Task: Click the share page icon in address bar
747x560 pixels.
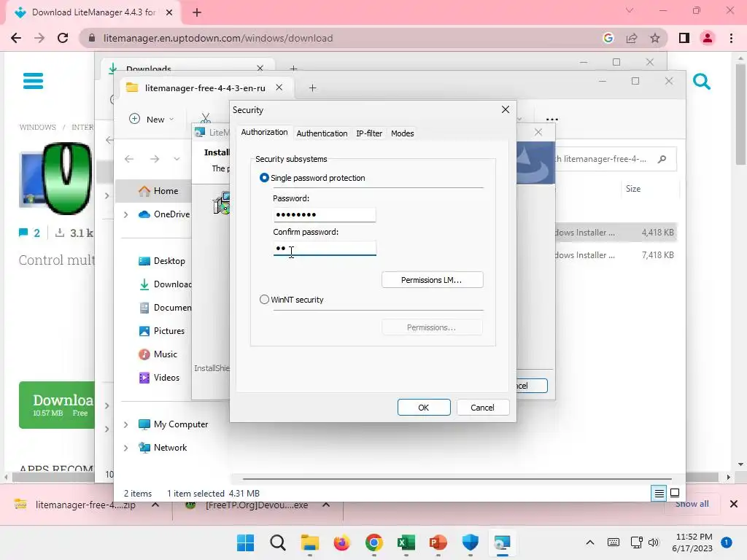Action: [632, 38]
